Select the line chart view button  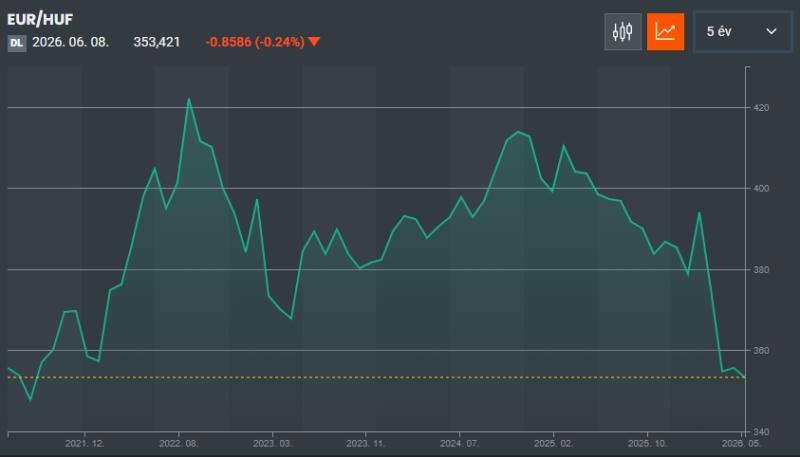point(665,32)
